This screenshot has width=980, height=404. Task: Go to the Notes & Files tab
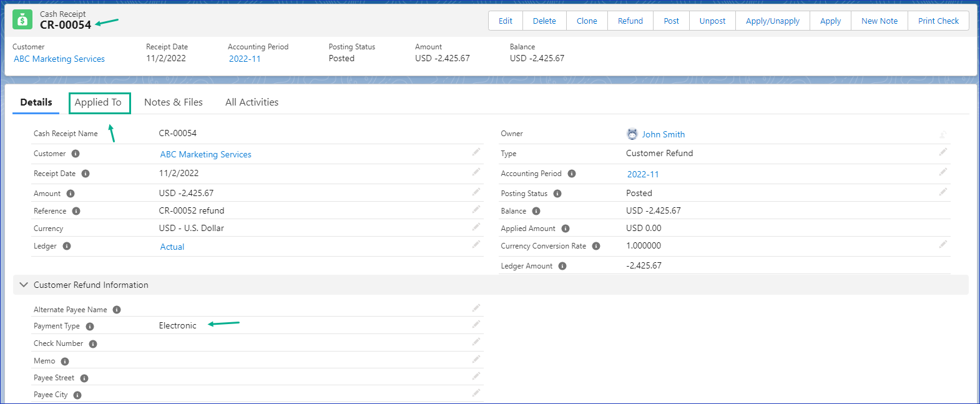tap(174, 102)
